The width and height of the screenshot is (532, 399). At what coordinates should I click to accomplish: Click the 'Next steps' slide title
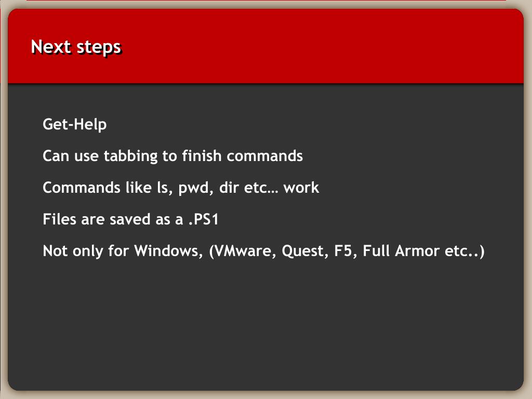pos(76,47)
